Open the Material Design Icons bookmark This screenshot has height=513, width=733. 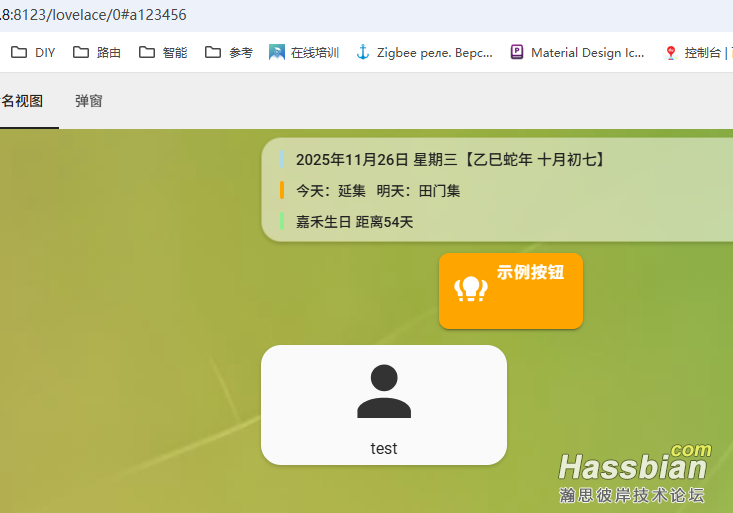(577, 52)
